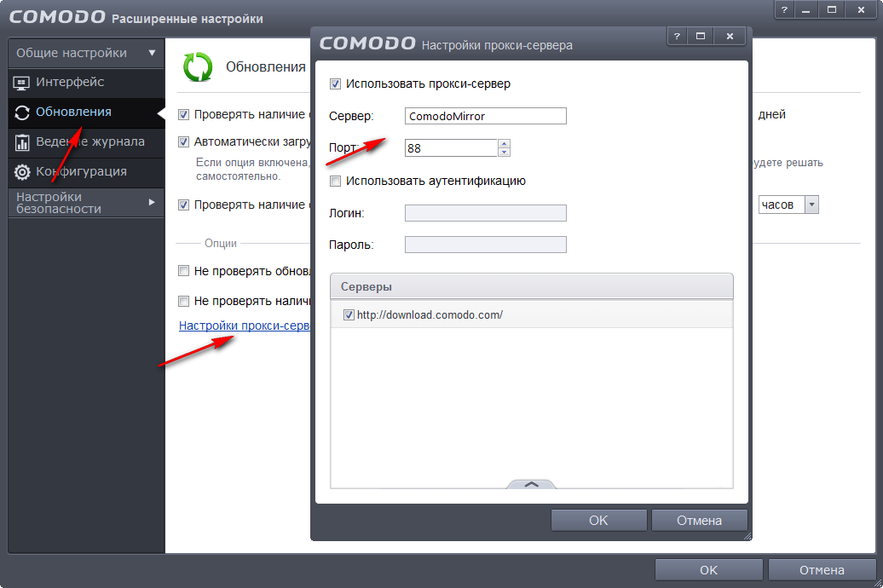Maximize the Расширенные настройки window
The image size is (883, 588).
[x=832, y=9]
